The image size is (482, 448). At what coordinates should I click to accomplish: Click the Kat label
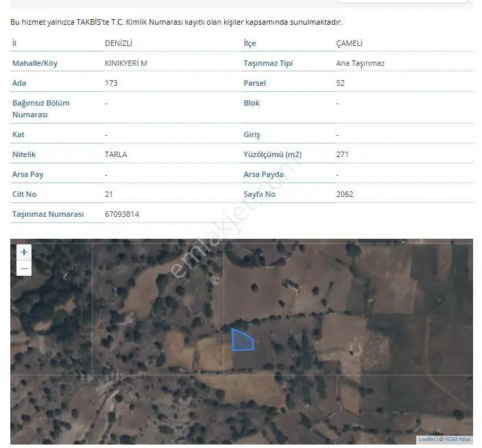(18, 134)
